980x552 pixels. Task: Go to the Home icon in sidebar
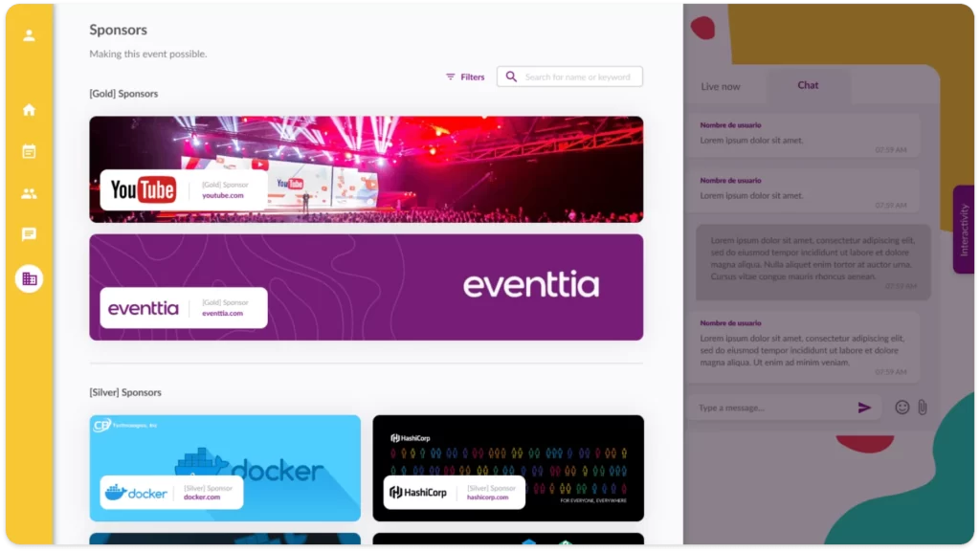[29, 110]
